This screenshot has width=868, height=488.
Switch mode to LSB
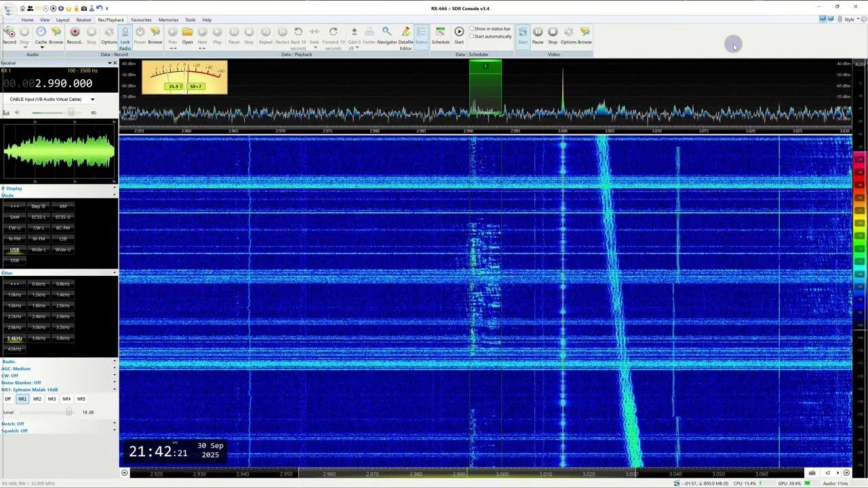[63, 239]
